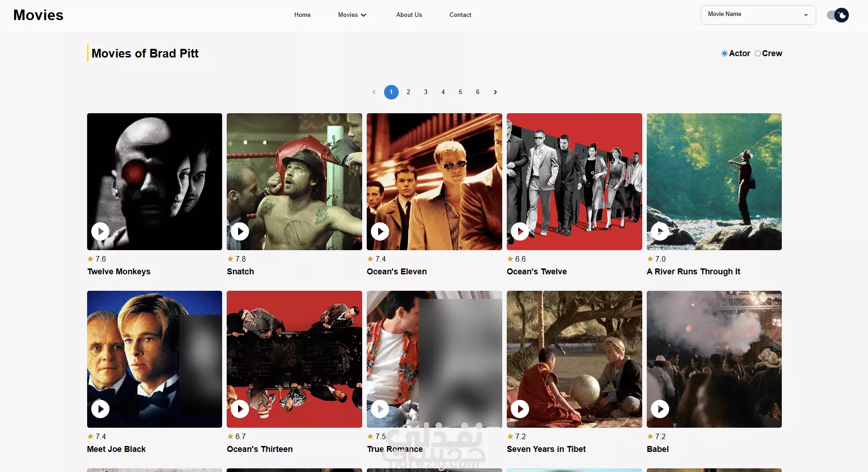Click the Babel poster thumbnail
868x472 pixels.
click(x=714, y=359)
